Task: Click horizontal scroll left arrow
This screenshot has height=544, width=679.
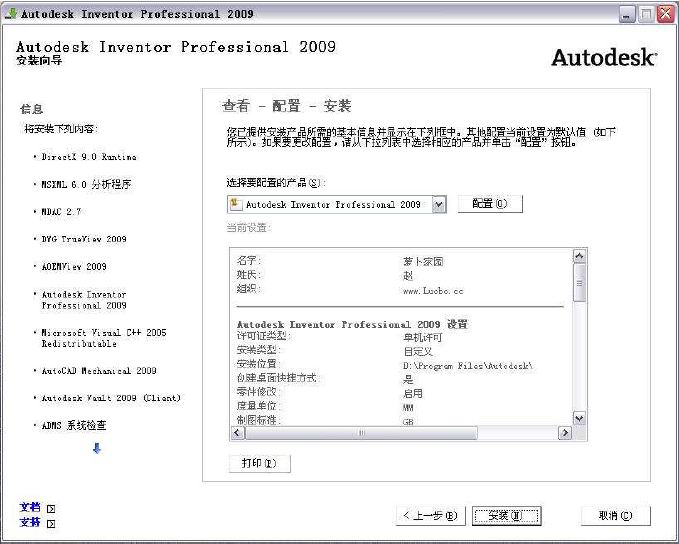Action: [237, 432]
